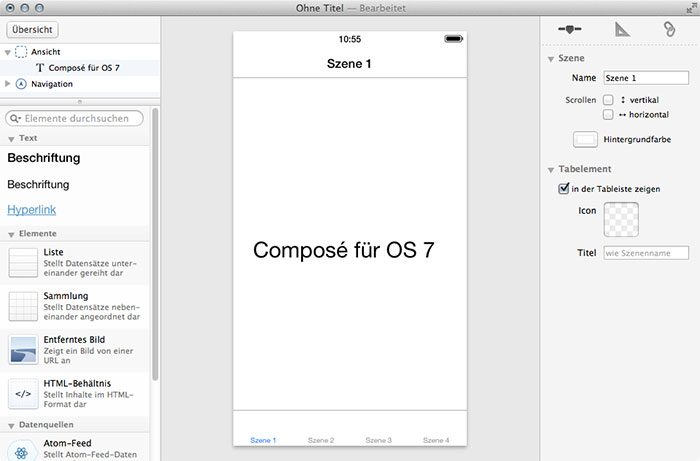Expand the Navigation tree node
Viewport: 700px width, 461px height.
click(7, 83)
